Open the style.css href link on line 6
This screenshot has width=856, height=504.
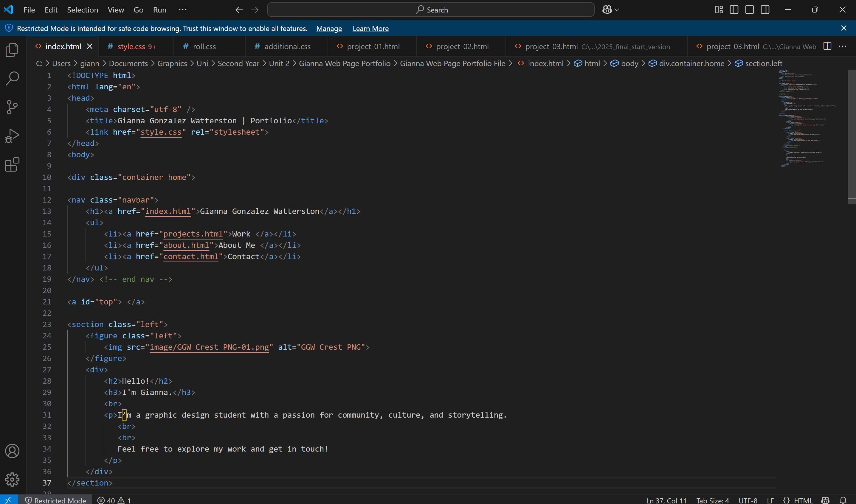pyautogui.click(x=161, y=132)
